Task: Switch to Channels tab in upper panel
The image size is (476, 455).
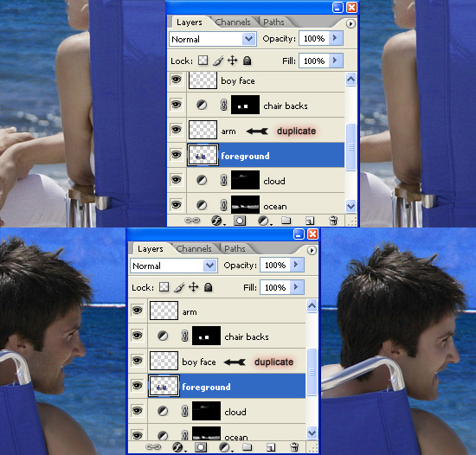Action: coord(233,22)
